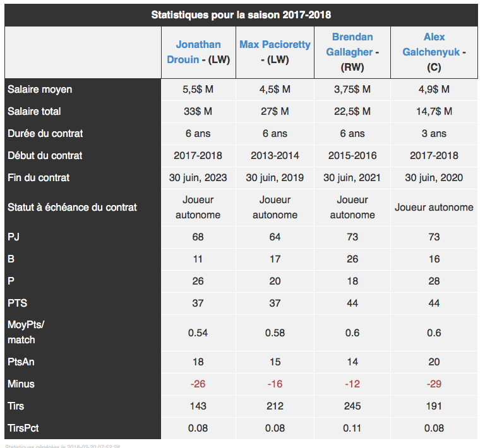Click the table title 'Statistiques pour la saison 2017-2018'
This screenshot has height=448, width=485.
[x=241, y=15]
